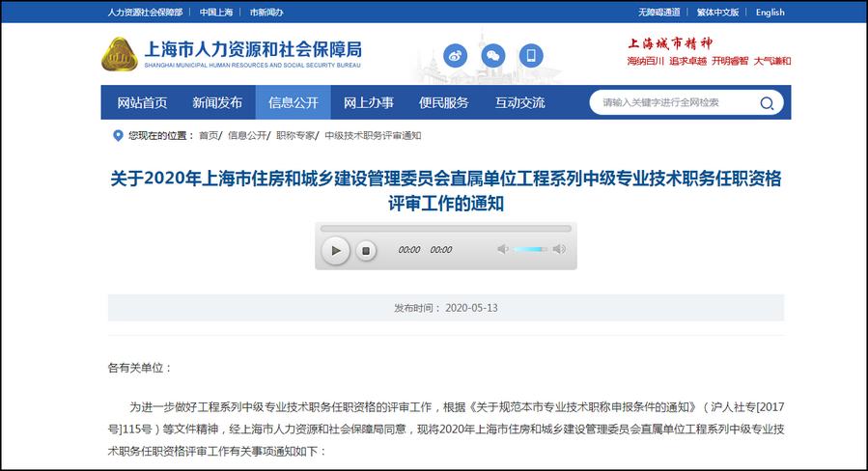Click the elapsed time 00:00 display
The width and height of the screenshot is (868, 471).
click(409, 250)
